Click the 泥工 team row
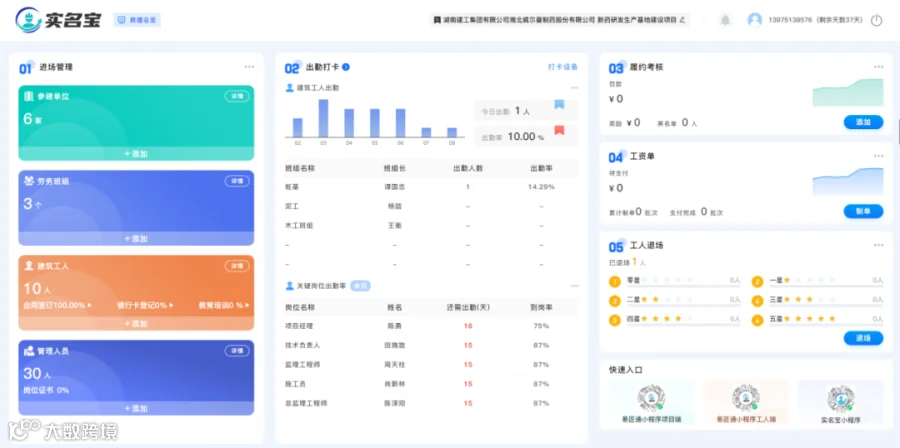Viewport: 900px width, 448px height. pyautogui.click(x=431, y=207)
